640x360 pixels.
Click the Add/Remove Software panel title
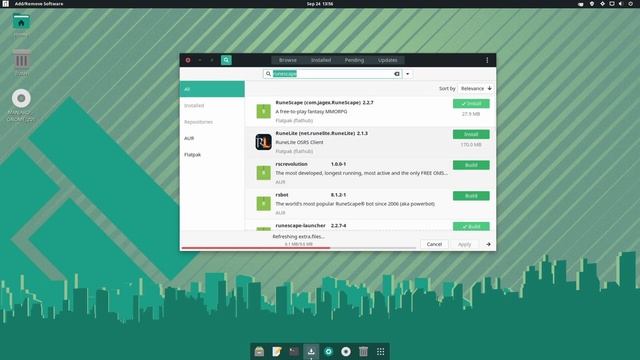39,4
